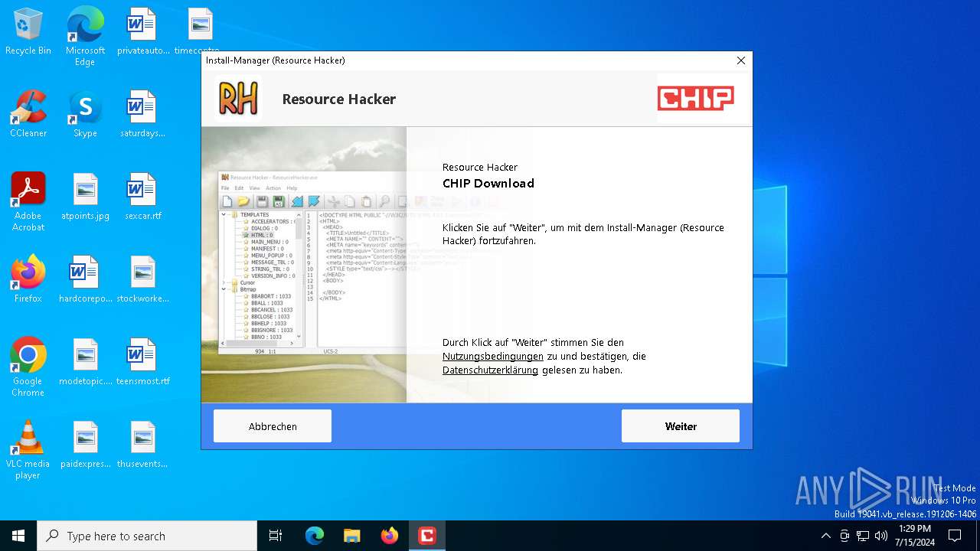The width and height of the screenshot is (980, 551).
Task: Open Adobe Acrobat desktop shortcut
Action: coord(28,202)
